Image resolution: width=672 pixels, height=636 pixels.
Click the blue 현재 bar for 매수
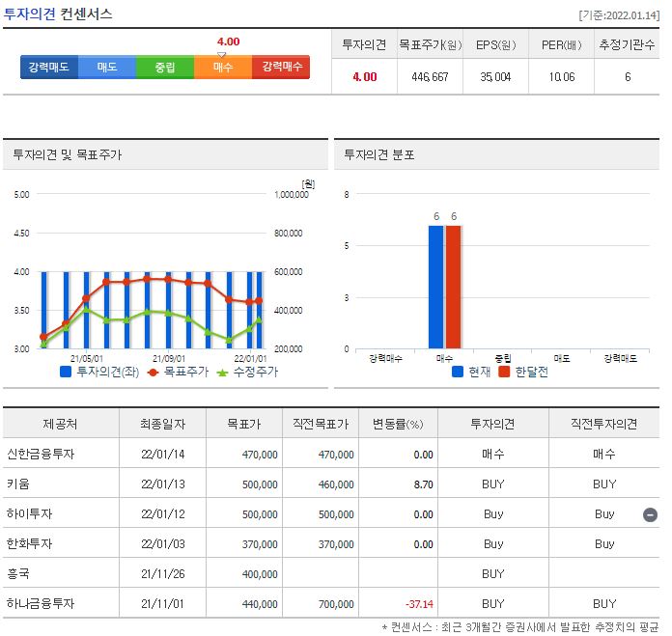click(435, 287)
